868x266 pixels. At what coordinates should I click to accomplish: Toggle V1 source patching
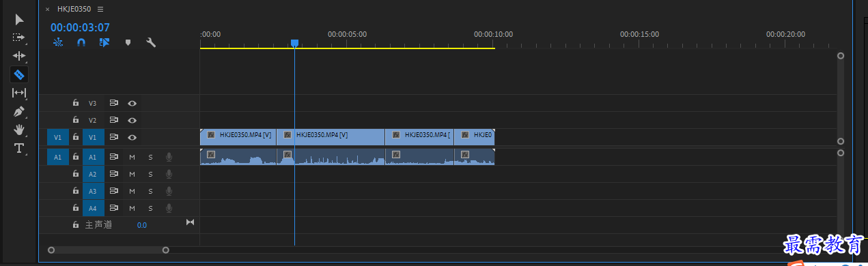click(57, 137)
